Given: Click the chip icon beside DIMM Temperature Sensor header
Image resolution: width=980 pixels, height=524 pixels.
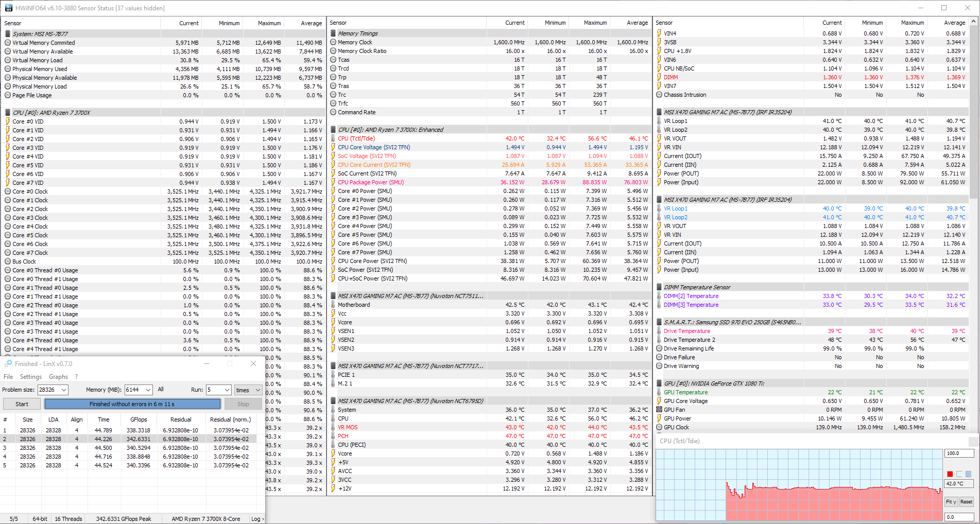Looking at the screenshot, I should pyautogui.click(x=659, y=287).
